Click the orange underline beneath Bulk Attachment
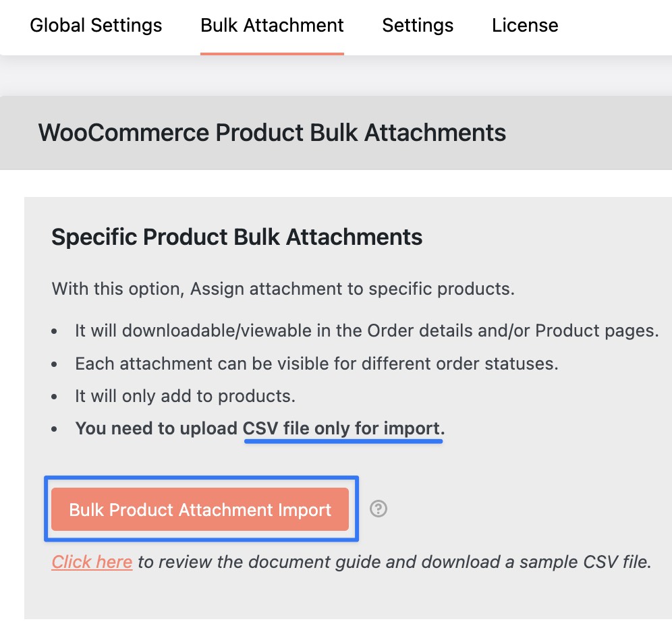 click(x=272, y=53)
